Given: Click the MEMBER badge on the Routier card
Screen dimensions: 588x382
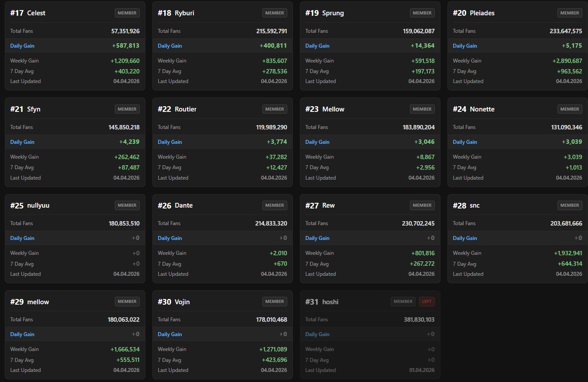Looking at the screenshot, I should 275,109.
